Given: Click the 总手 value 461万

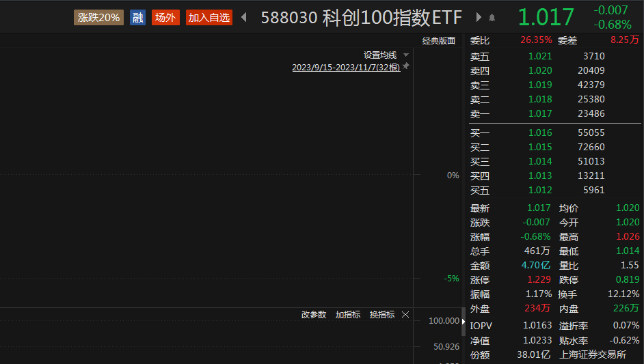Looking at the screenshot, I should [537, 251].
